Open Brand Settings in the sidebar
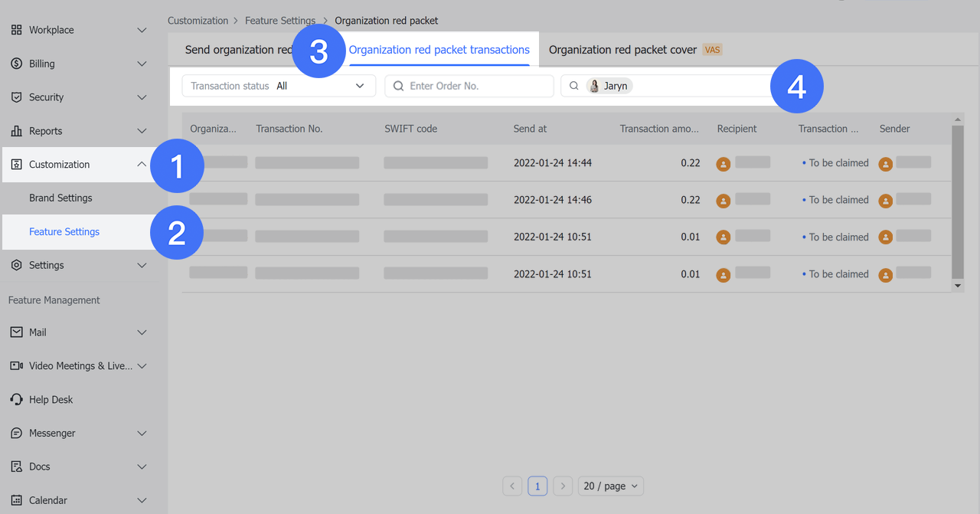Viewport: 980px width, 514px height. 60,198
